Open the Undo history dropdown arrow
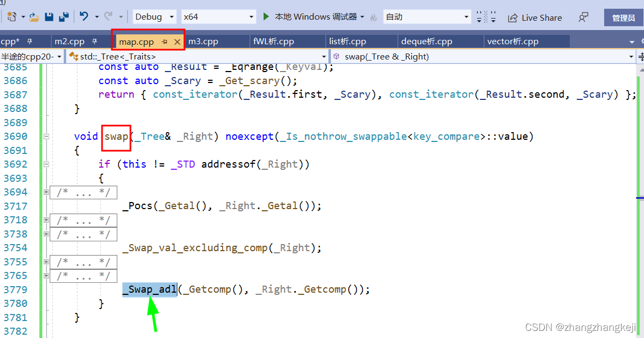The width and height of the screenshot is (644, 338). [97, 17]
